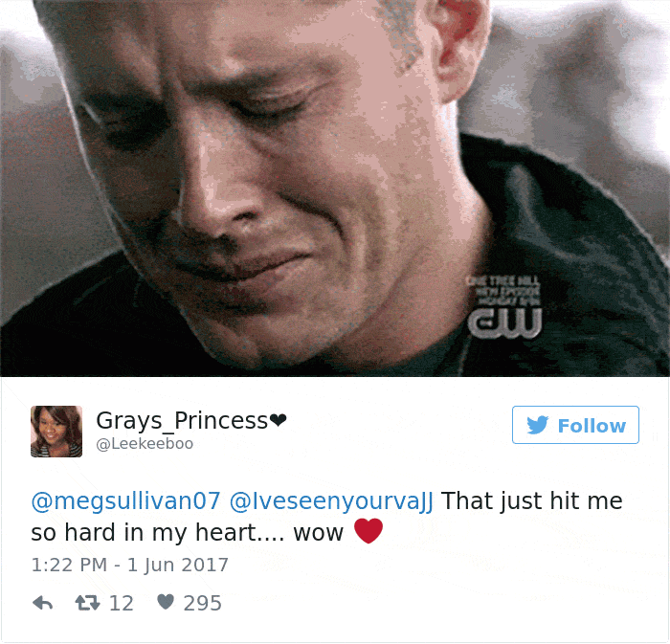The image size is (670, 644).
Task: Open the Grays_Princess display name
Action: 182,421
